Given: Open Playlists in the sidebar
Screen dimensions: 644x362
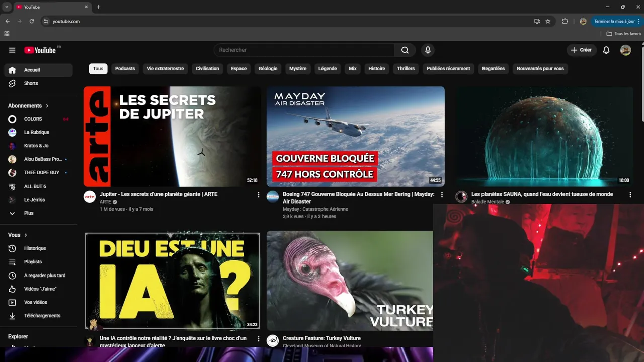Looking at the screenshot, I should 38,262.
